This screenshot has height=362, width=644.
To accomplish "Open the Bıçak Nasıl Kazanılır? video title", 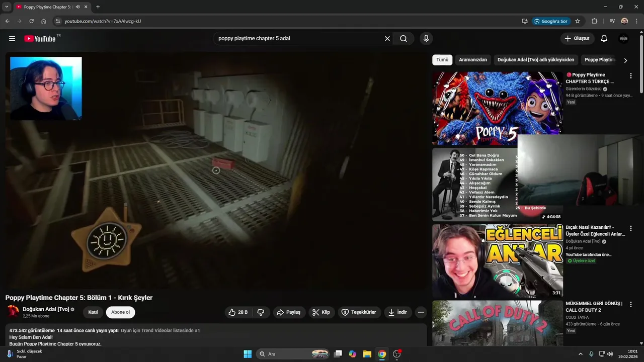I will [595, 231].
